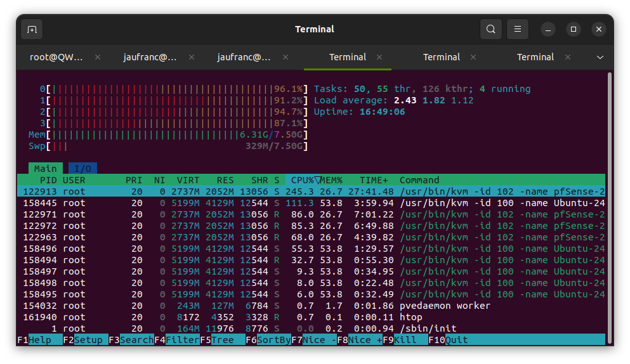Click the F9 Kill button

click(x=405, y=340)
